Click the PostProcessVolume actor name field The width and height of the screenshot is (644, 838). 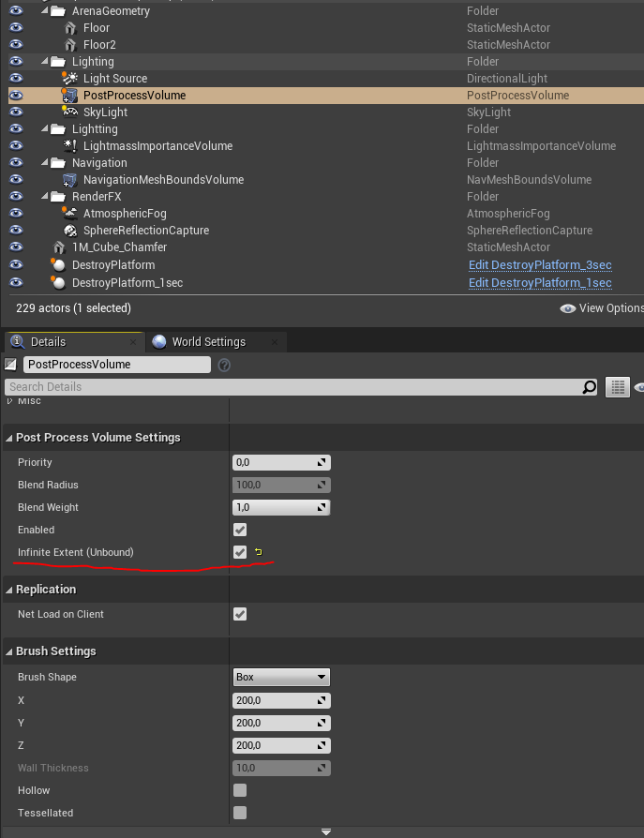[x=117, y=365]
